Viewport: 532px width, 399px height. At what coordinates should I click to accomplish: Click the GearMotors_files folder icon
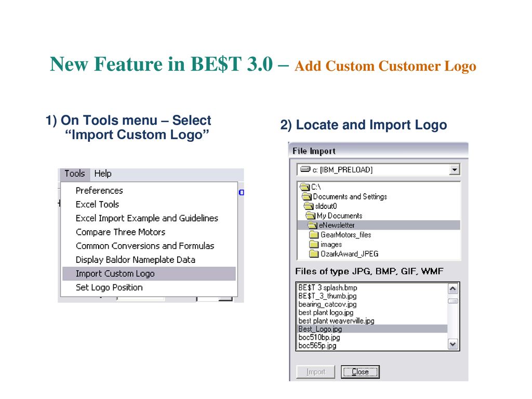314,235
